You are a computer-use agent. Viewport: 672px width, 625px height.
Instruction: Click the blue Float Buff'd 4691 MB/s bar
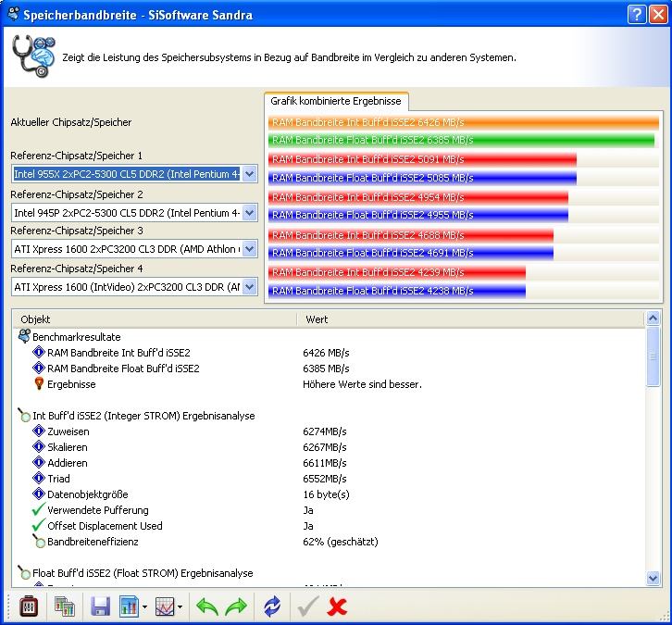[411, 253]
